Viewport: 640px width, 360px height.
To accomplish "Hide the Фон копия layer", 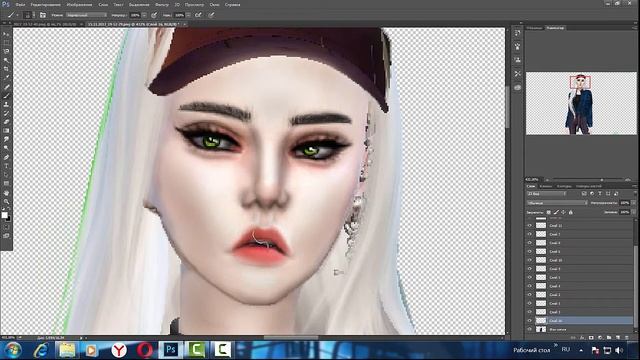I will pos(530,329).
